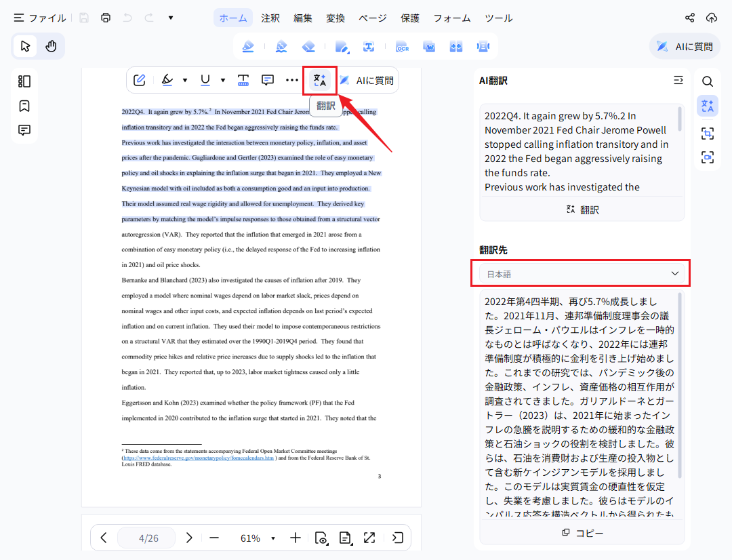
Task: Zoom in with the plus button
Action: click(x=296, y=538)
